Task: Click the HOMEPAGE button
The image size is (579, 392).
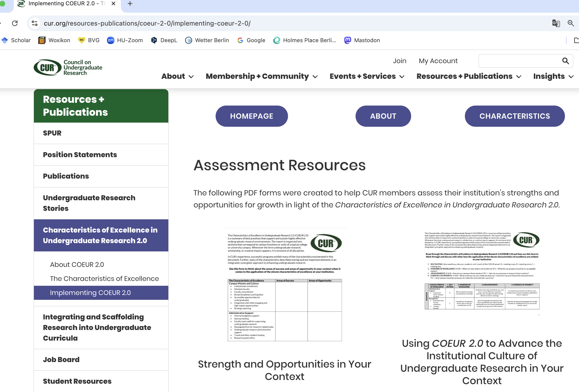Action: coord(251,116)
